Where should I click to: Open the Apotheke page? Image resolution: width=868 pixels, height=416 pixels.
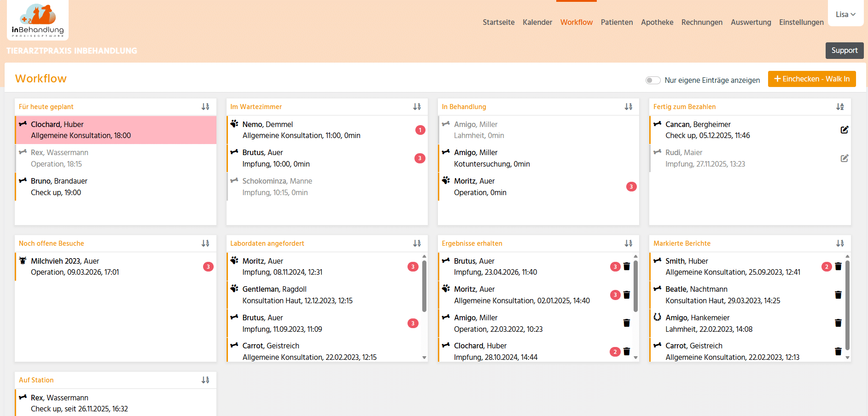657,22
